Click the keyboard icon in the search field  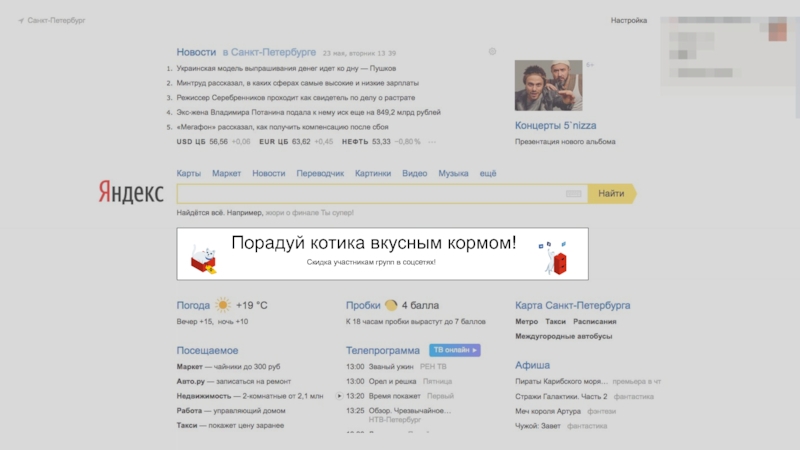point(573,194)
